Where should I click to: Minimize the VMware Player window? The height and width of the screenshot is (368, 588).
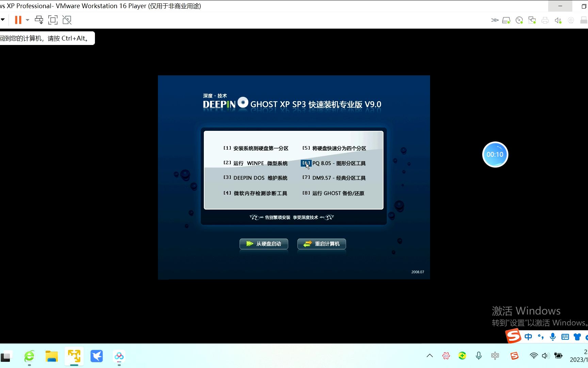pyautogui.click(x=560, y=6)
